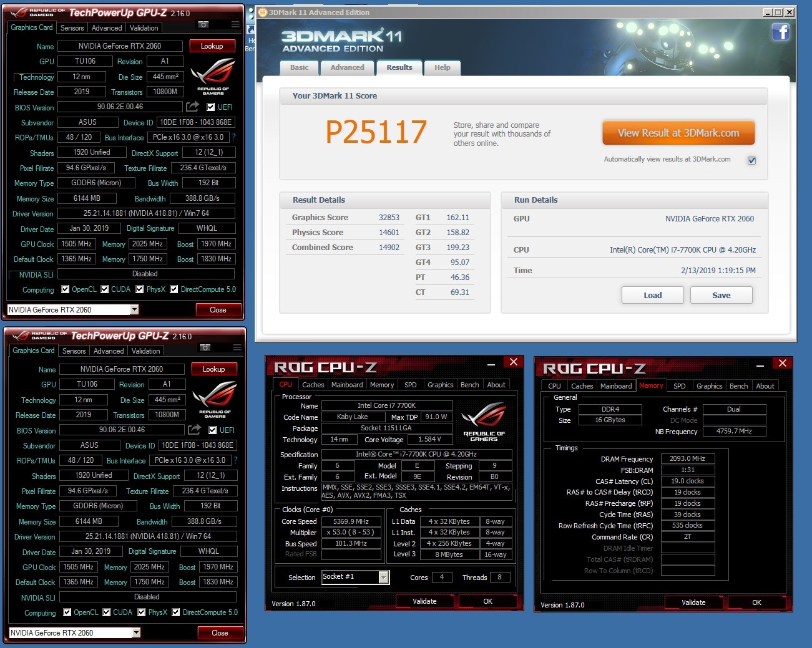Click Republic of Gamers logo in CPU-Z CPU window
The image size is (812, 648).
(484, 421)
